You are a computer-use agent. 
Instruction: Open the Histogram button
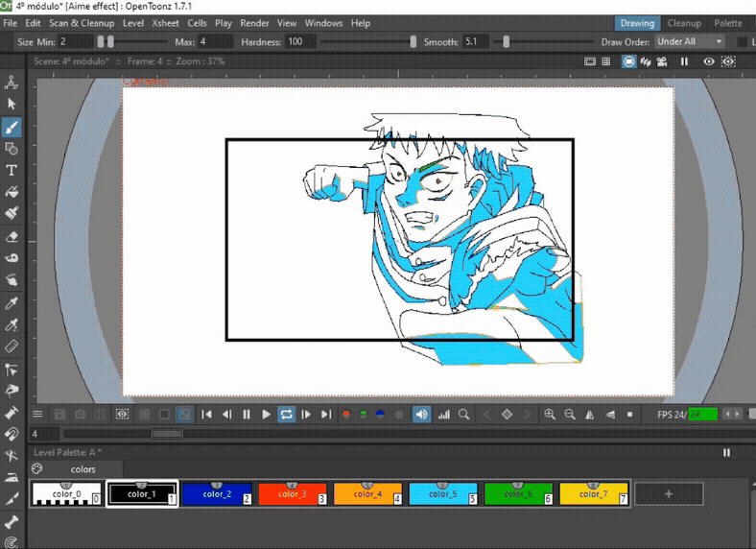[443, 415]
